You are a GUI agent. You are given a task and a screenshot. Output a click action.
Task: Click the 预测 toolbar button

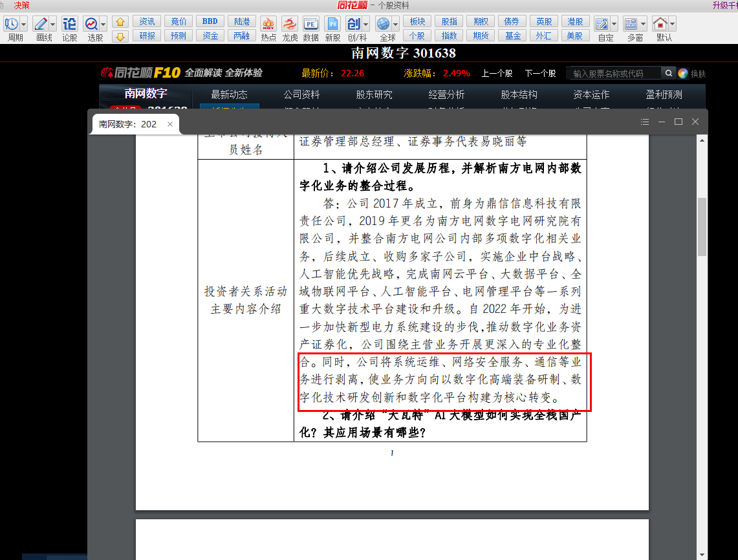179,36
